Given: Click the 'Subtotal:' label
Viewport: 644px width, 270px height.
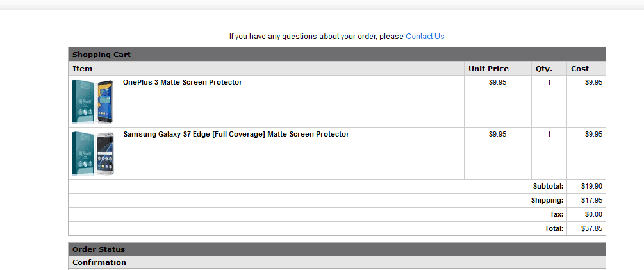Looking at the screenshot, I should coord(548,186).
